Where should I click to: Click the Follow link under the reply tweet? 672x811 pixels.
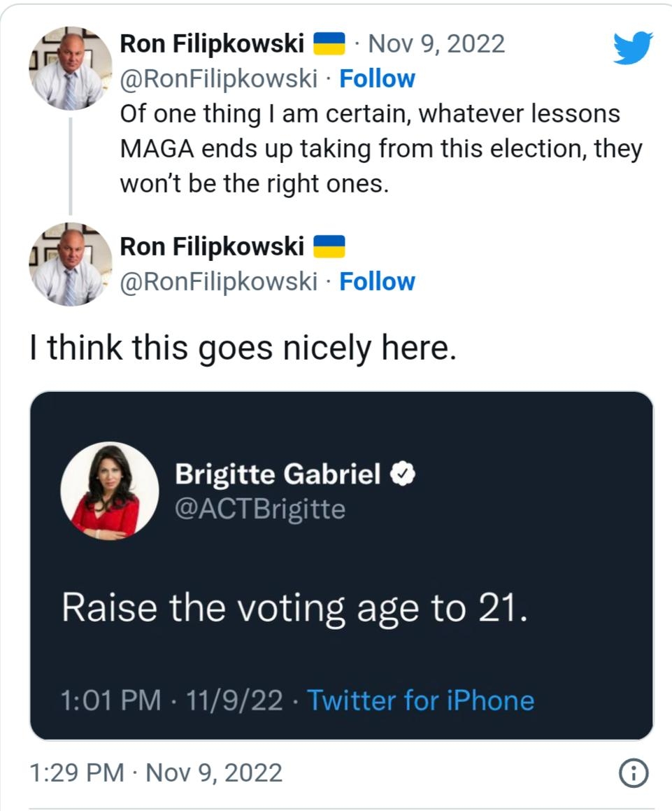click(378, 282)
